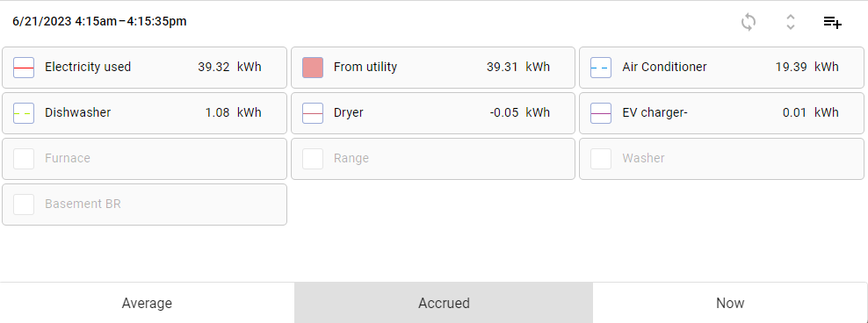Enable the Furnace checkbox
This screenshot has height=323, width=868.
(x=24, y=159)
